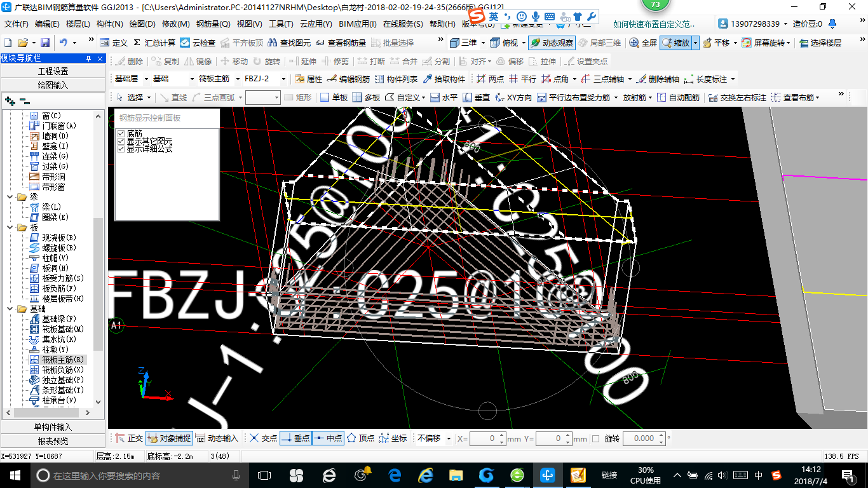Open the 工具(T) menu

click(281, 24)
